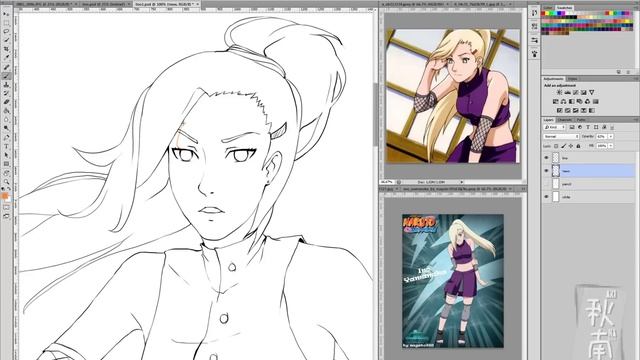Add a Levels adjustment

click(x=567, y=93)
